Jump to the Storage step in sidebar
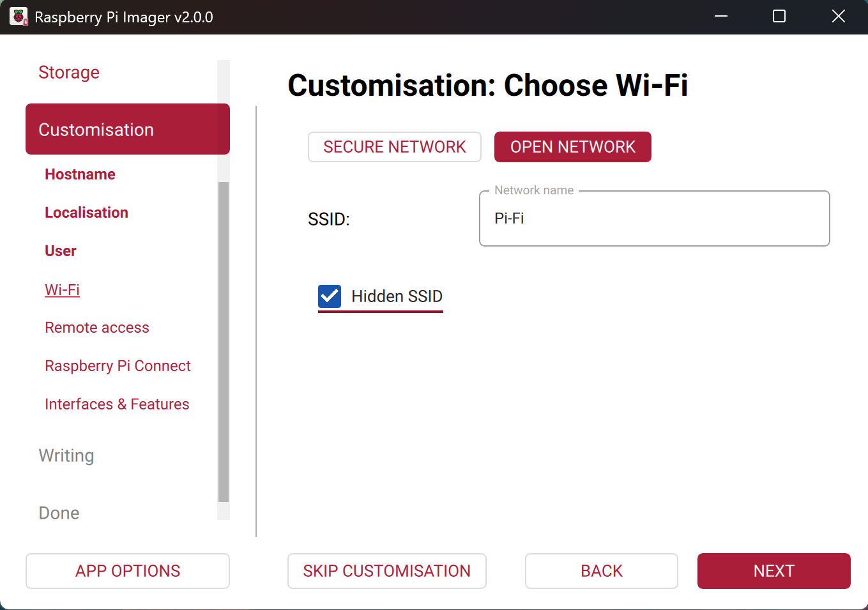The height and width of the screenshot is (610, 868). [x=69, y=72]
